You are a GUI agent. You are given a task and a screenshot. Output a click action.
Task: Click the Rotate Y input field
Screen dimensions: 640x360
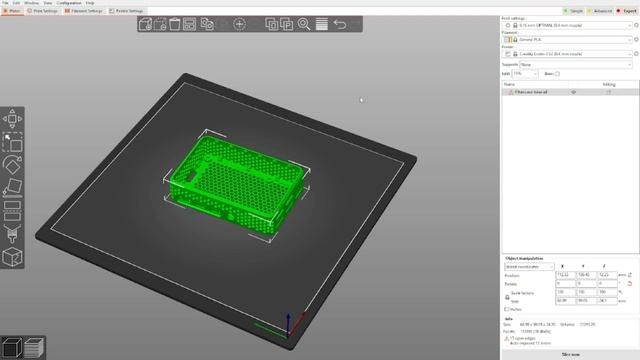click(586, 283)
